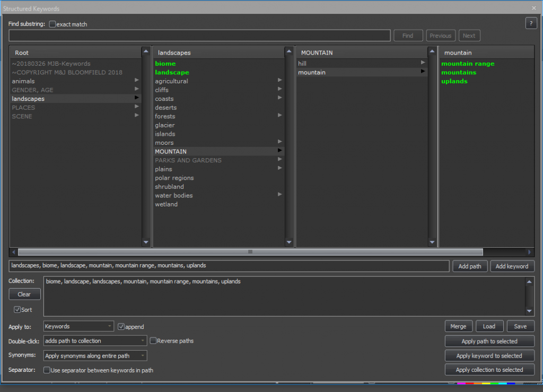Open the help question mark button
Screen dimensions: 543x392
coord(531,23)
